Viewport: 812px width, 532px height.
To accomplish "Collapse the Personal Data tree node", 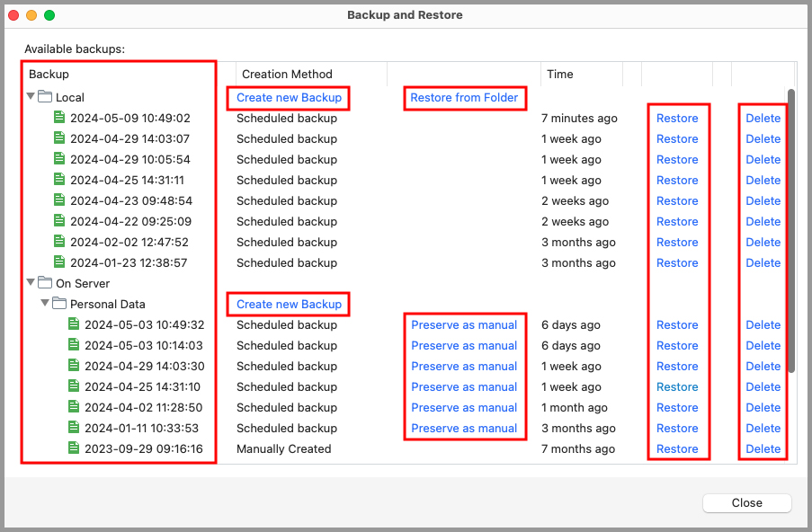I will pyautogui.click(x=45, y=303).
